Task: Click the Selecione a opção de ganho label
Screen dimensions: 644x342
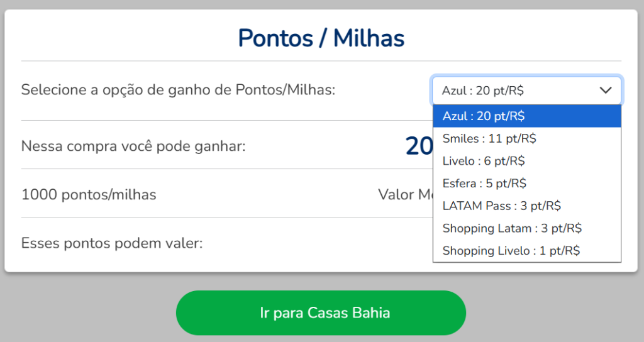Action: [178, 90]
